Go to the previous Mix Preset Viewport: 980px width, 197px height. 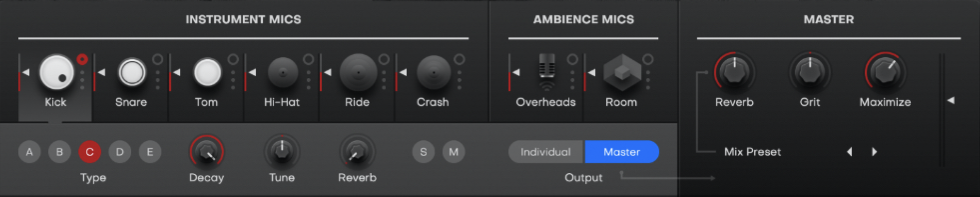[849, 152]
